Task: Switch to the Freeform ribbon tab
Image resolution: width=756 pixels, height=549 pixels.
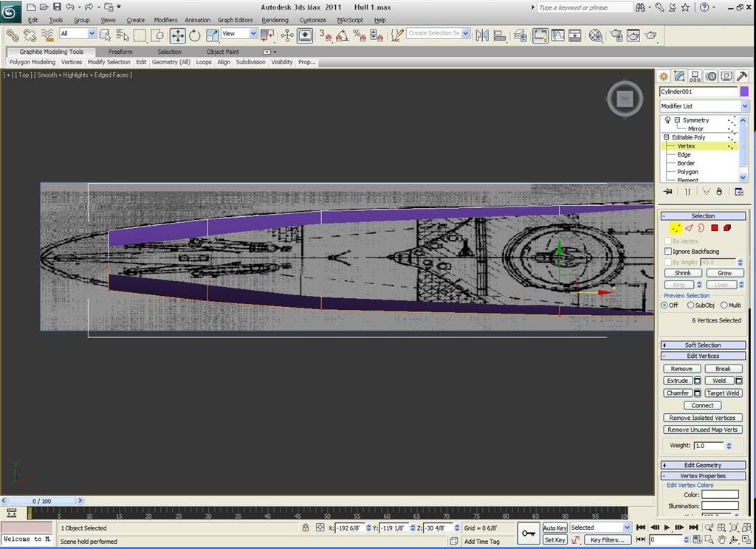Action: [120, 52]
